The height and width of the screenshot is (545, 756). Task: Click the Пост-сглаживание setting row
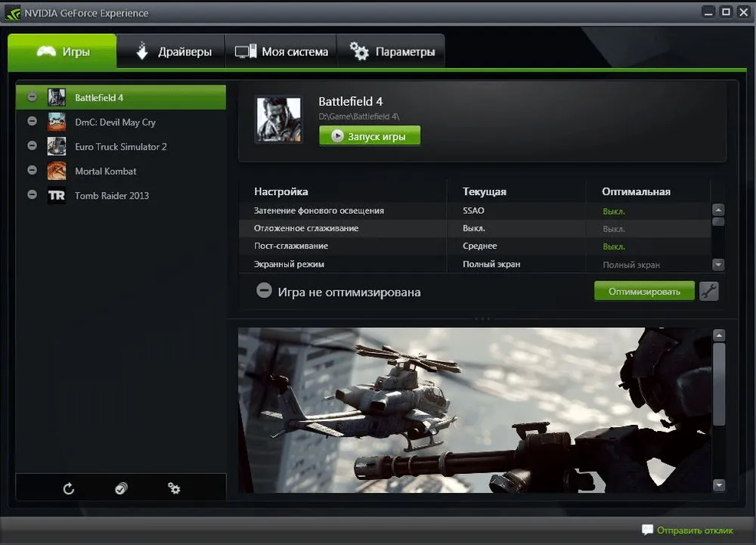[475, 246]
